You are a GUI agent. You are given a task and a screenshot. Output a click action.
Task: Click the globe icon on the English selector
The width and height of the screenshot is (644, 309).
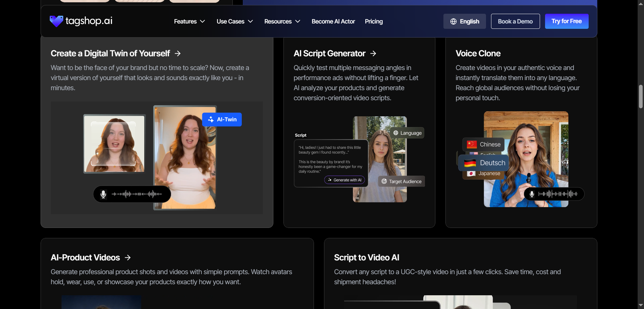pyautogui.click(x=453, y=21)
